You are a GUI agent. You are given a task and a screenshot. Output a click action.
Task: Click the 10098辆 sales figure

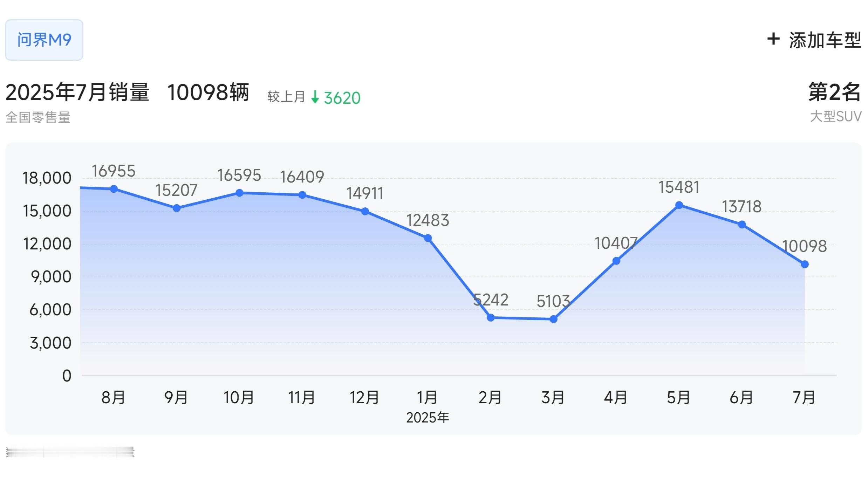tap(208, 92)
